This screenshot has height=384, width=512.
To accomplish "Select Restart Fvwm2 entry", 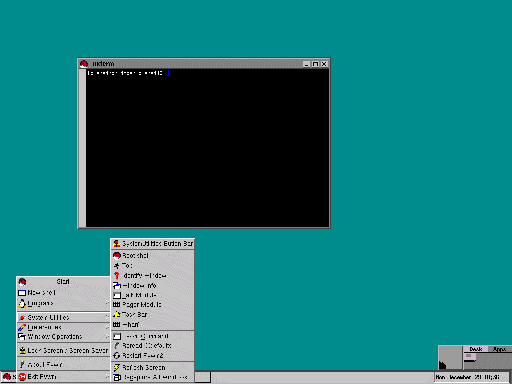I will click(152, 356).
